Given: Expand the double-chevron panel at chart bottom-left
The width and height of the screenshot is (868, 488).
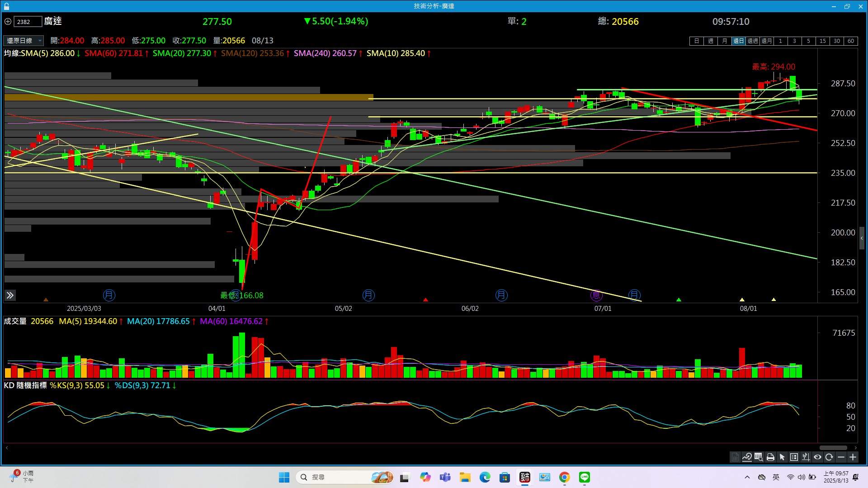Looking at the screenshot, I should (x=10, y=296).
